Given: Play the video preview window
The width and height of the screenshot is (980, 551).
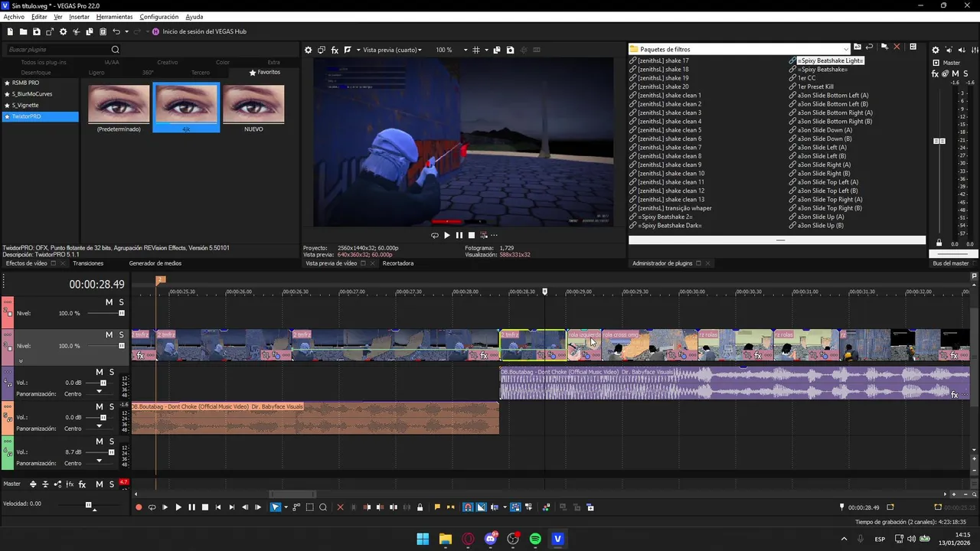Looking at the screenshot, I should [x=447, y=236].
